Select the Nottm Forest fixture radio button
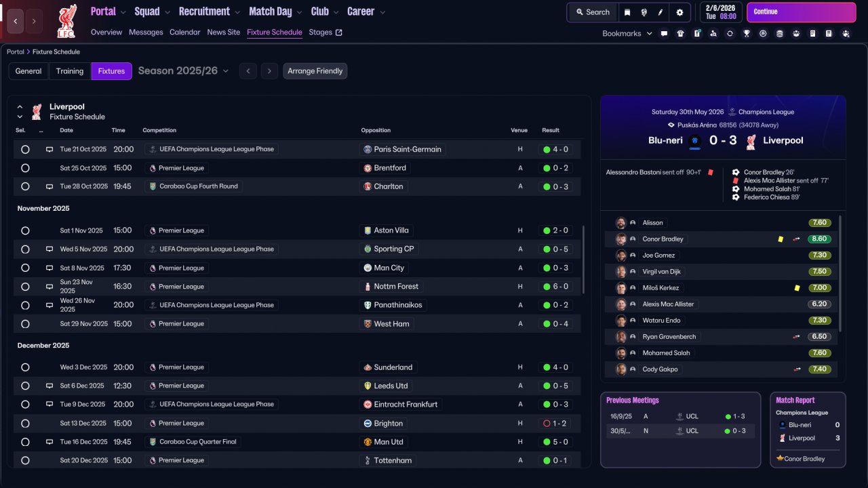The image size is (868, 488). pos(25,287)
